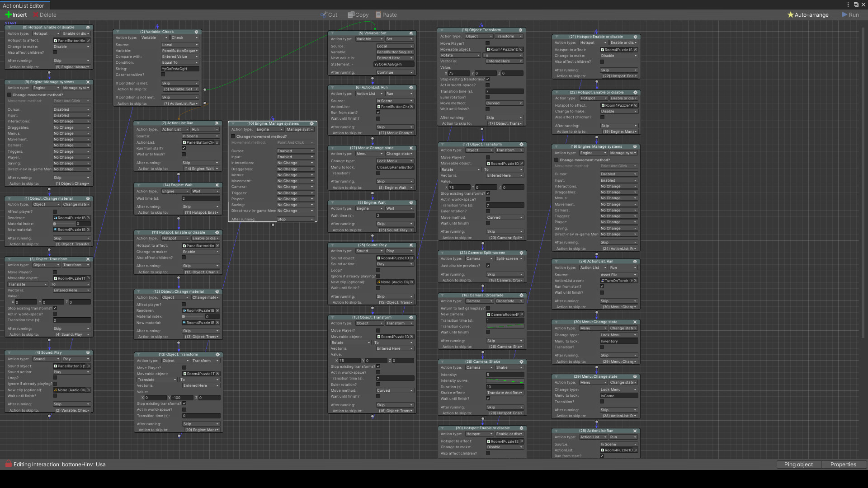This screenshot has width=868, height=488.
Task: Click the lock icon next to Editing Interaction
Action: [8, 464]
